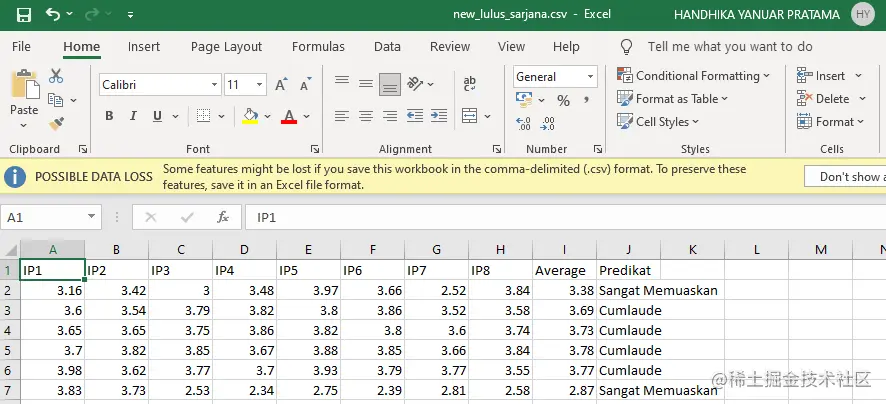This screenshot has height=404, width=886.
Task: Open the font size 11 dropdown
Action: pos(259,85)
